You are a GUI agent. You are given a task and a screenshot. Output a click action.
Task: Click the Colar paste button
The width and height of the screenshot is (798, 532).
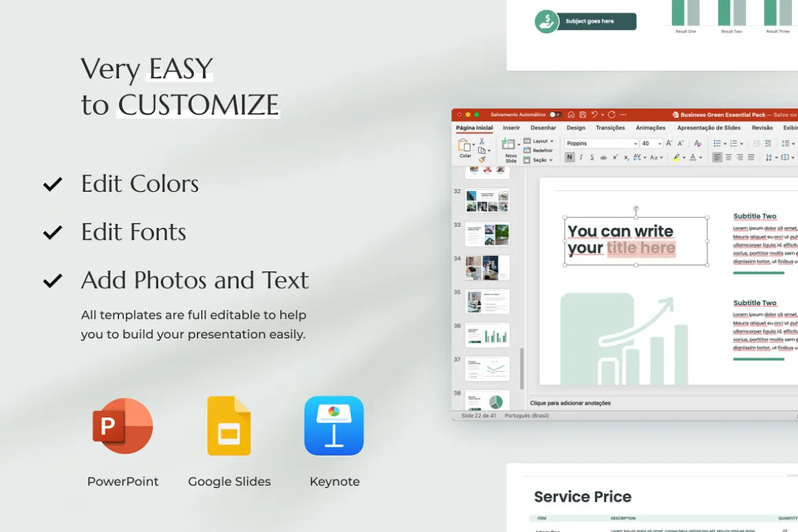click(x=464, y=148)
